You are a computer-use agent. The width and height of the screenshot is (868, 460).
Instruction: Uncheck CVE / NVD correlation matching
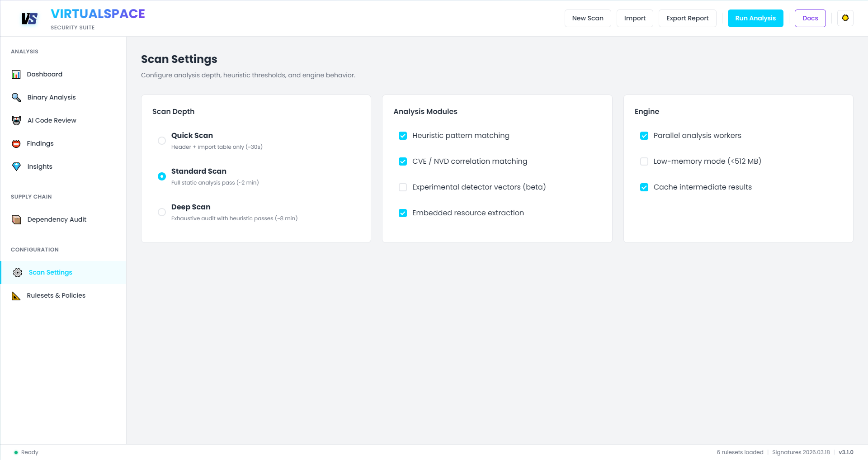tap(403, 161)
